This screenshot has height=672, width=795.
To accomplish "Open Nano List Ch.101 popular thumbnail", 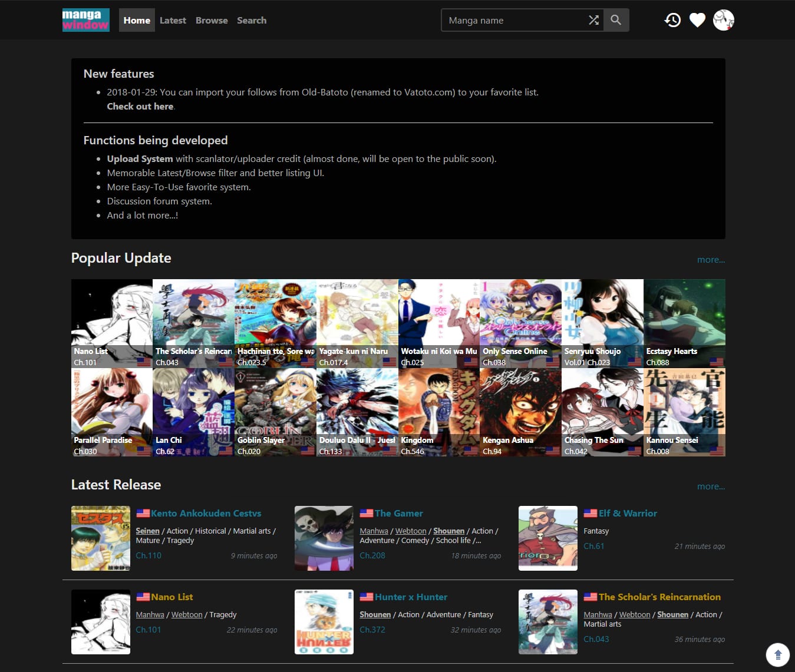I will (112, 323).
